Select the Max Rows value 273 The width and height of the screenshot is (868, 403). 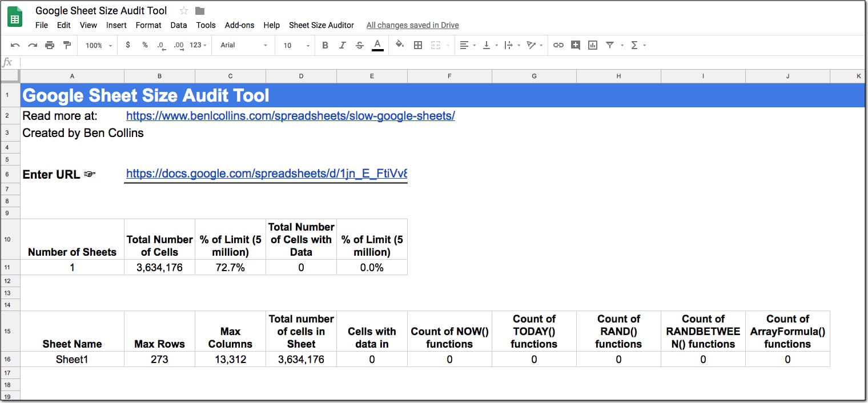[x=159, y=359]
